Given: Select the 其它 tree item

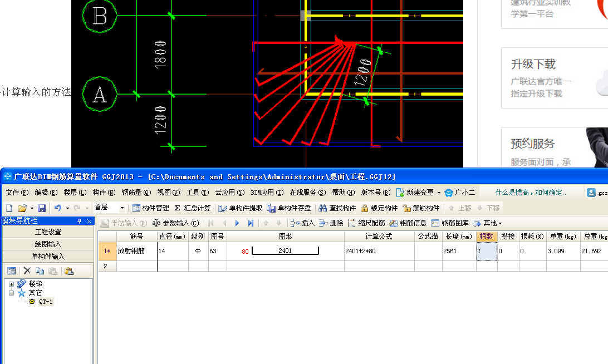Looking at the screenshot, I should (35, 293).
